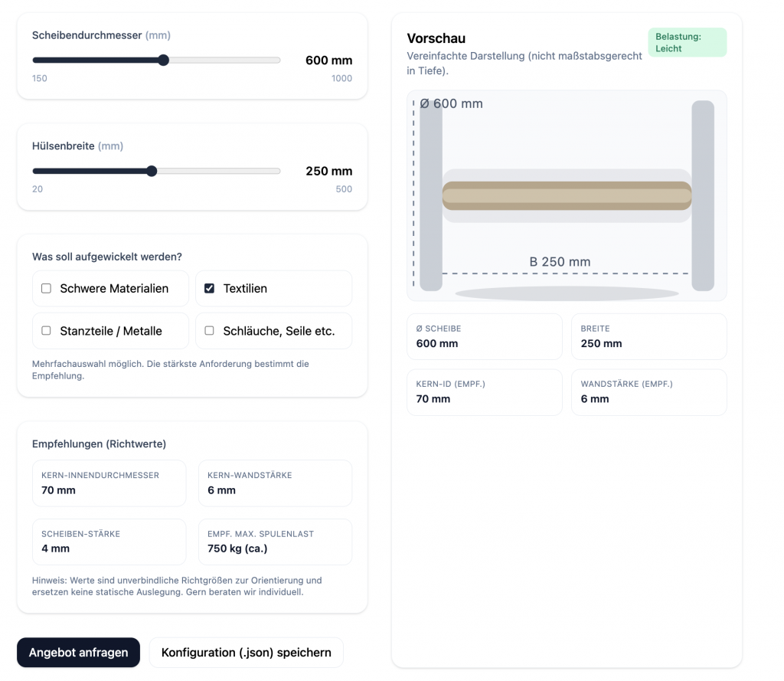This screenshot has width=784, height=681.
Task: Enable the Schwere Materialien checkbox
Action: coord(46,289)
